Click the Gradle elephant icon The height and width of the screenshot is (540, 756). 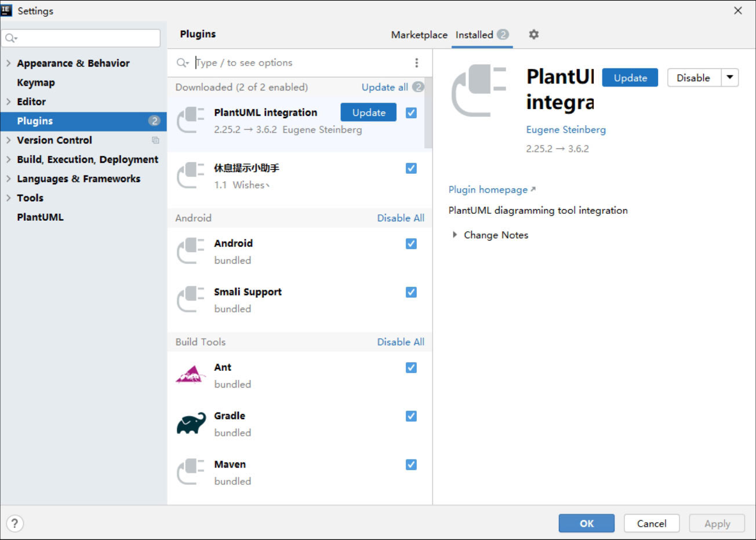[x=191, y=424]
